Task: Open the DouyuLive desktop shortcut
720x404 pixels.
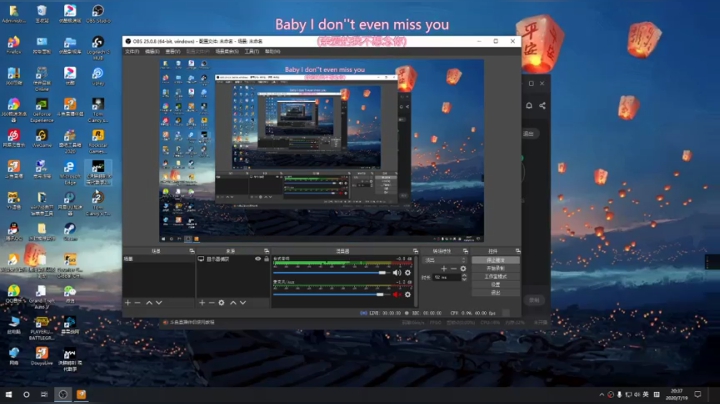Action: (x=42, y=356)
